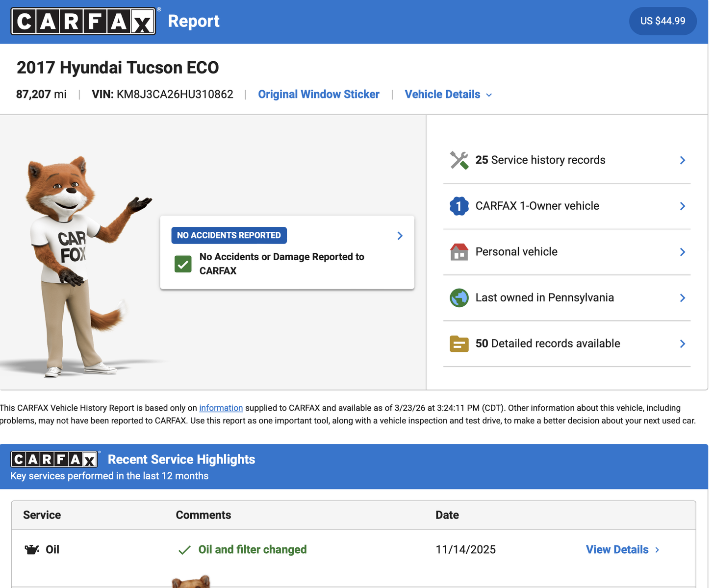Viewport: 713px width, 588px height.
Task: Click the yellow folder Detailed records icon
Action: pyautogui.click(x=459, y=344)
